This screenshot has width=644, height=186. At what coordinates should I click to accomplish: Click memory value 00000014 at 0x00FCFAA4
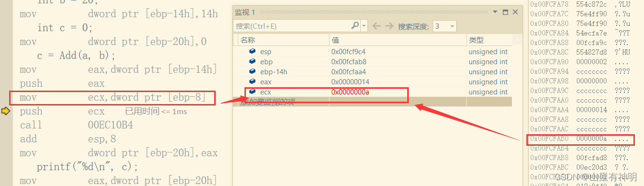(x=591, y=110)
